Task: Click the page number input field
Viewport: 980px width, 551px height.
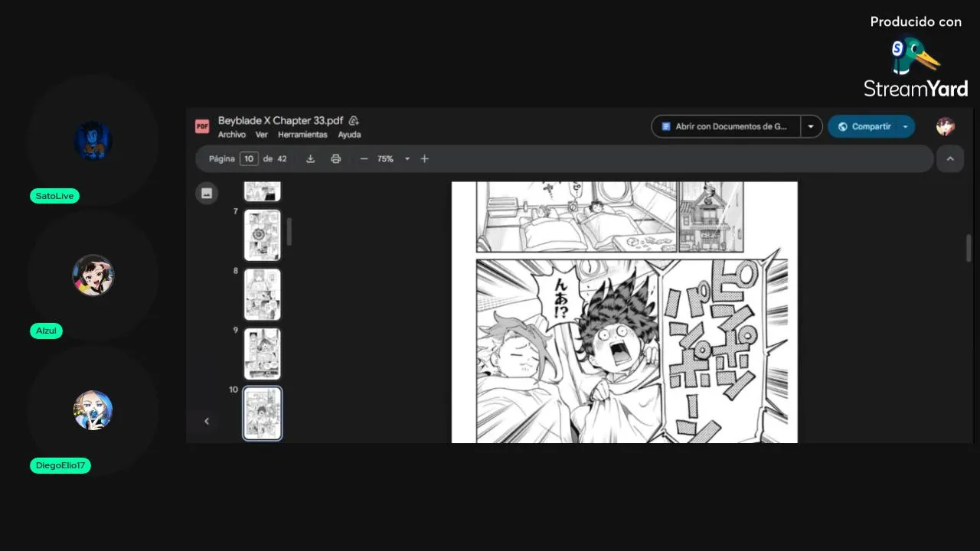Action: [x=249, y=158]
